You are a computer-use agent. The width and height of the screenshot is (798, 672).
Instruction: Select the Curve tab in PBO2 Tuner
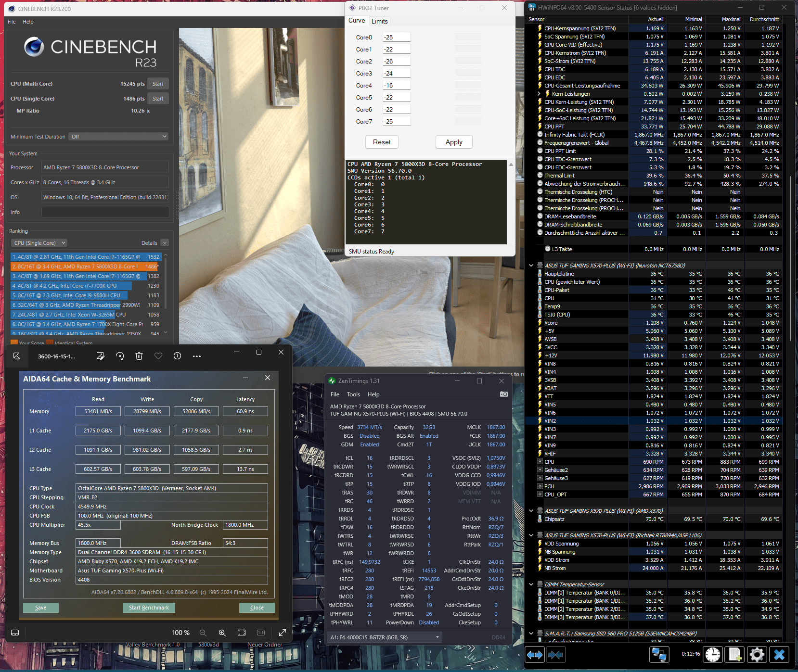[357, 21]
